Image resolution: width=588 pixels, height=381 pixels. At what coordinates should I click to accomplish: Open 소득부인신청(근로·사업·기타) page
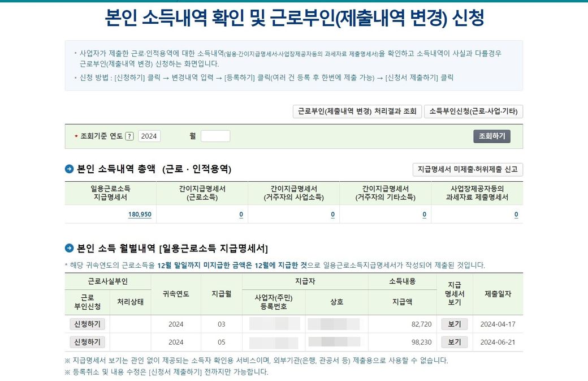point(473,112)
